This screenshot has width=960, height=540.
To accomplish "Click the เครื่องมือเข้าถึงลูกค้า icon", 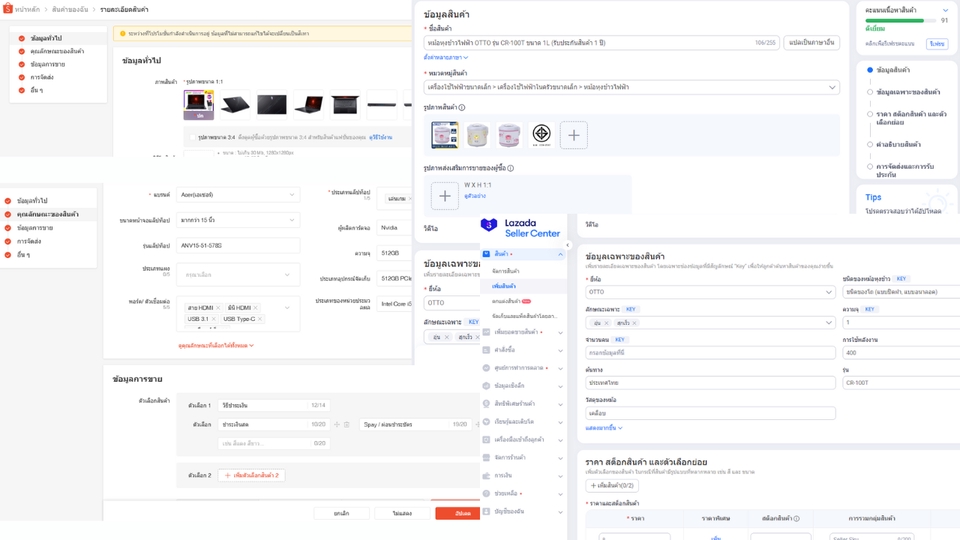I will tap(486, 440).
